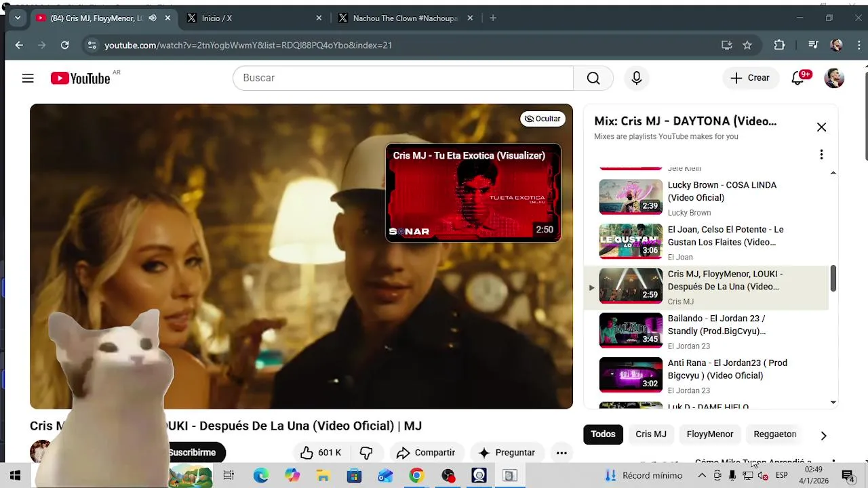This screenshot has height=488, width=868.
Task: Select the Todos filter chip
Action: 603,434
